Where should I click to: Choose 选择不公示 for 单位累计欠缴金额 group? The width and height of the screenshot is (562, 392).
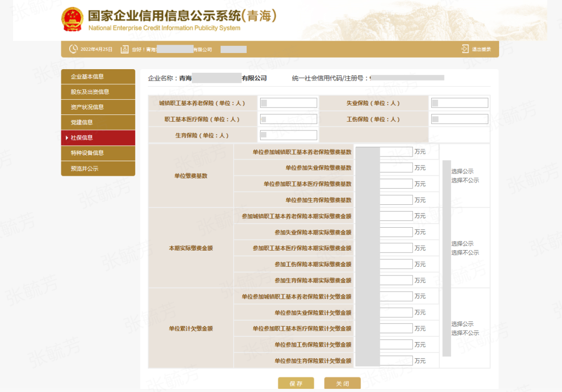465,333
